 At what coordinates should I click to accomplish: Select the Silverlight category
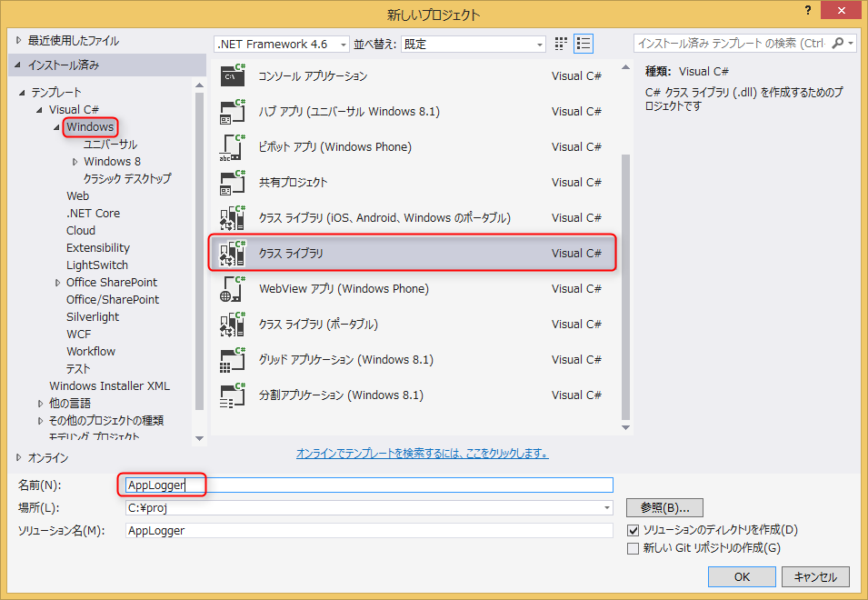tap(93, 316)
